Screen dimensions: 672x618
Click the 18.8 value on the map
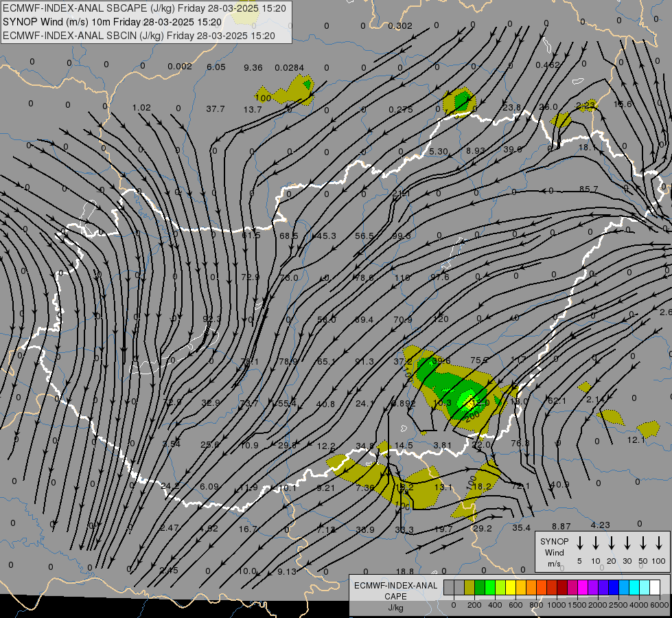point(404,571)
